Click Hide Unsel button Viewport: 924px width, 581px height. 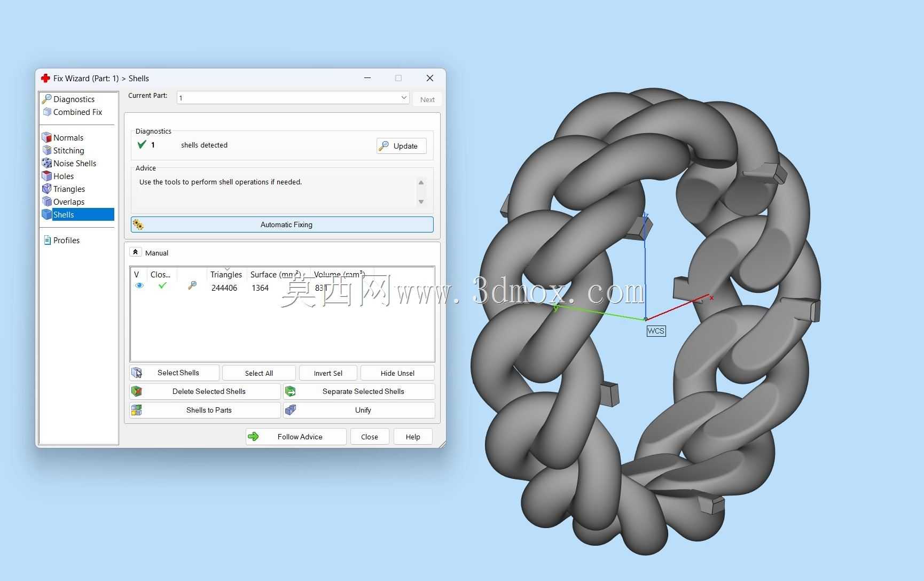397,373
